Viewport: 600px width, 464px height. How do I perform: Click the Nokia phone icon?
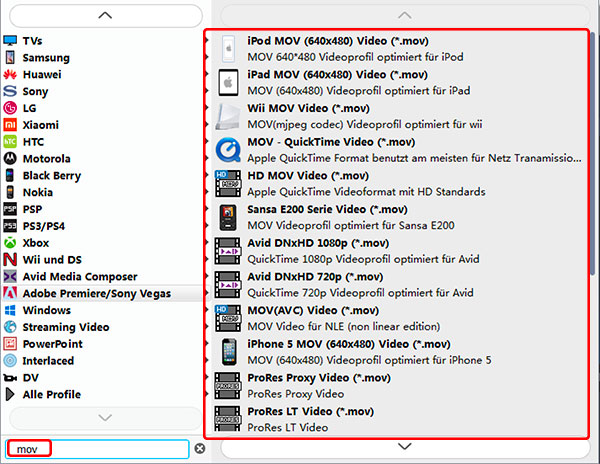point(10,192)
